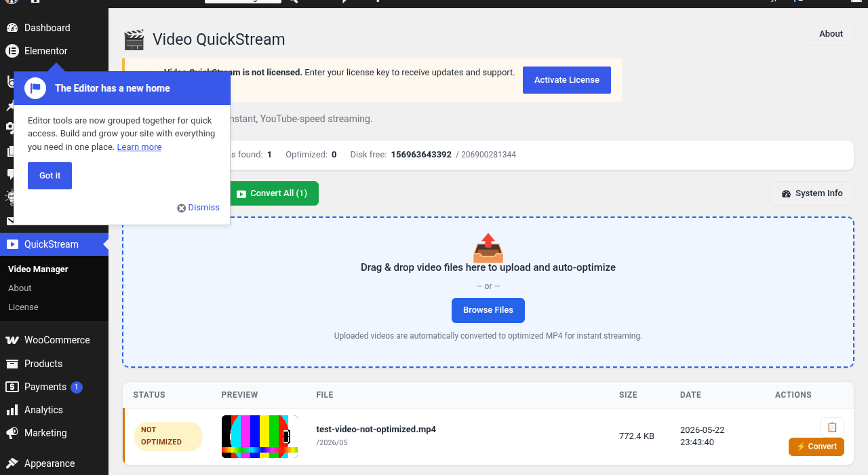Screen dimensions: 868x475
Task: Click the Marketing megaphone icon
Action: click(12, 433)
